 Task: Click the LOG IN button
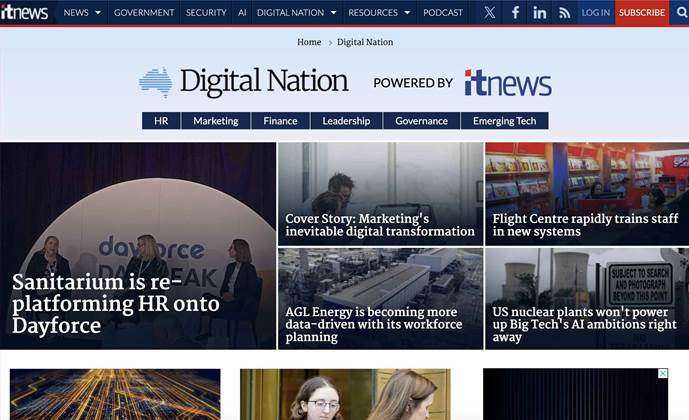[596, 13]
